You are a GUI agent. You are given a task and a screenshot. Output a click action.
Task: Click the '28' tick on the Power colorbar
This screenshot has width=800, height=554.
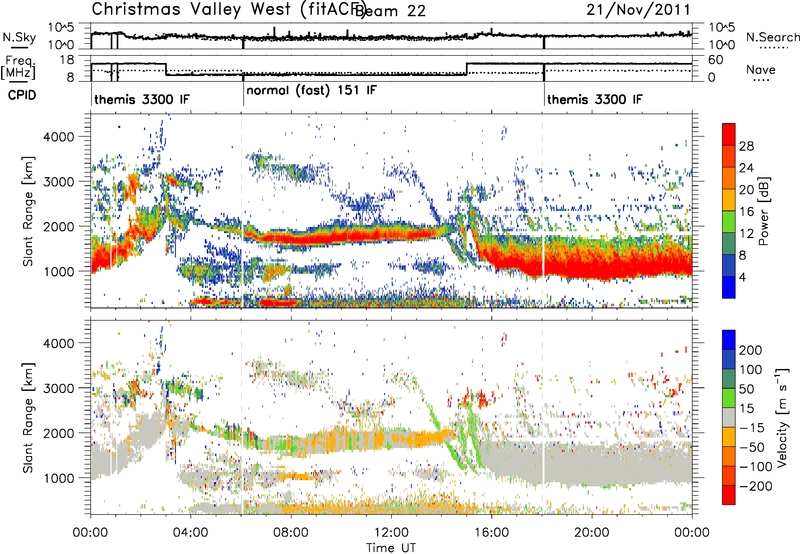pyautogui.click(x=746, y=146)
